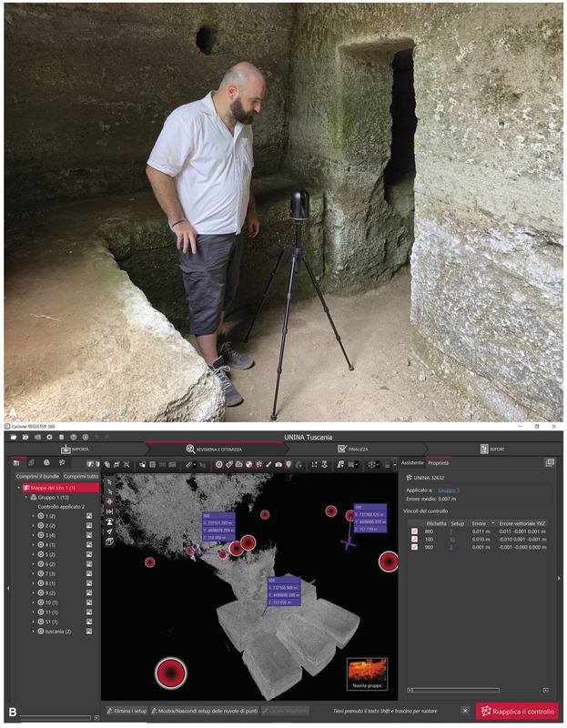Select the fly-mode paper plane icon
Image resolution: width=567 pixels, height=728 pixels.
click(x=109, y=531)
